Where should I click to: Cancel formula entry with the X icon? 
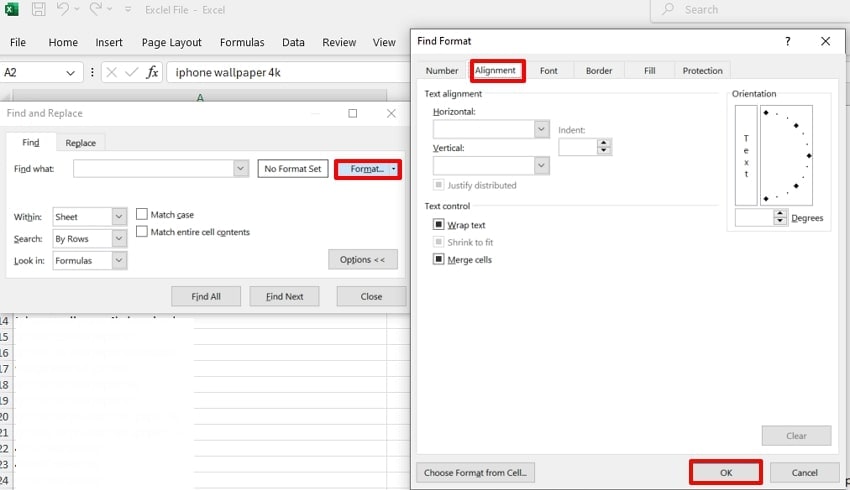click(111, 72)
